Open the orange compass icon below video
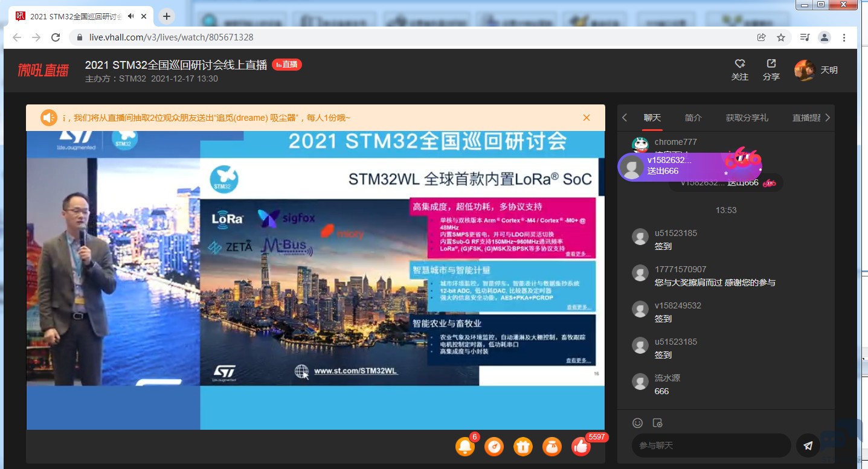This screenshot has height=469, width=868. point(494,446)
